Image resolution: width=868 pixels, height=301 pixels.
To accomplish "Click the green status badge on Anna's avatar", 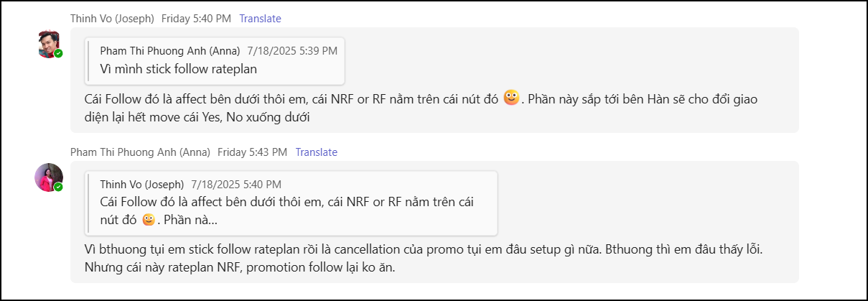I will pyautogui.click(x=58, y=187).
